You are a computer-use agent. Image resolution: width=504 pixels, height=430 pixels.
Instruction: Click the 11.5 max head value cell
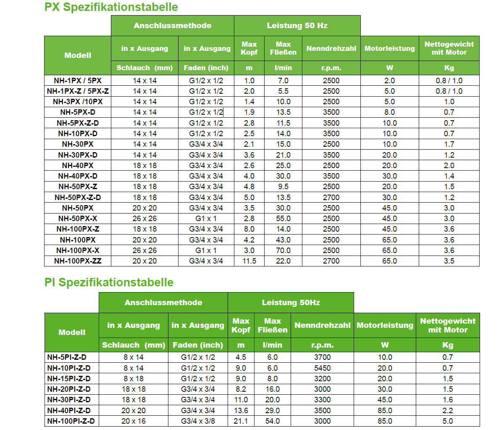249,261
